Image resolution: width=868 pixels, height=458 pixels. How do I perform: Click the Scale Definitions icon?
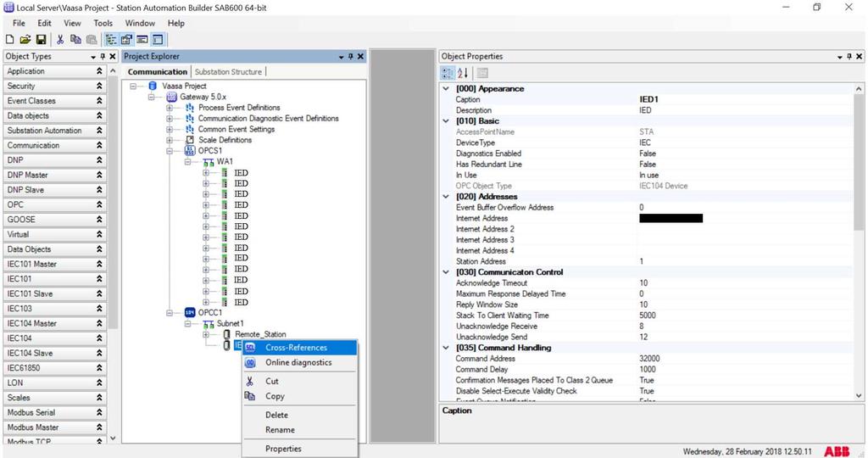click(190, 140)
